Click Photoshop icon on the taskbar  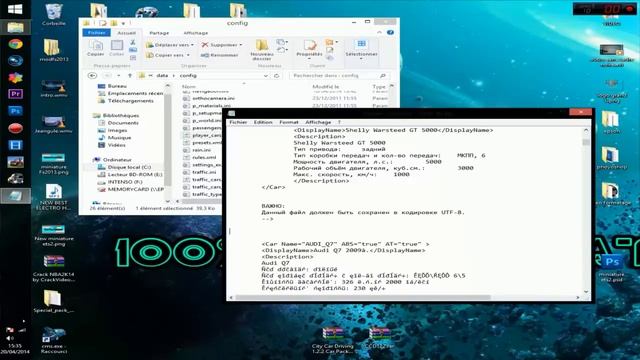point(16,111)
